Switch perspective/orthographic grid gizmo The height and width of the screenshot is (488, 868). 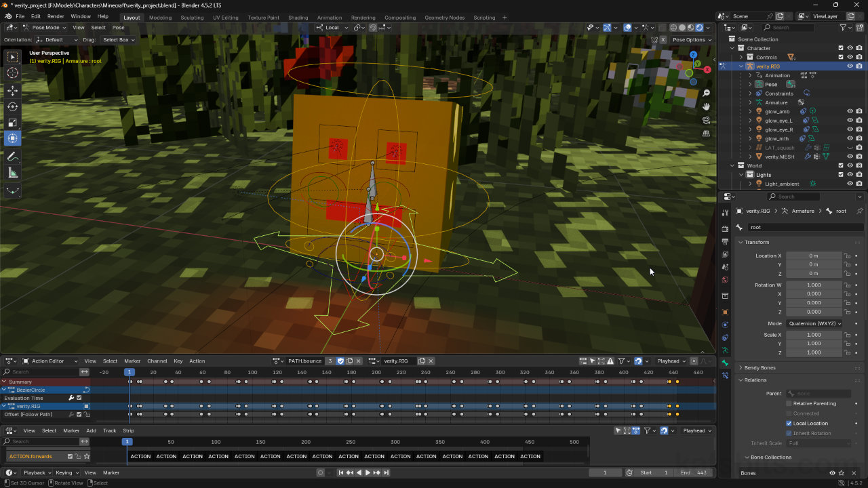click(x=706, y=134)
